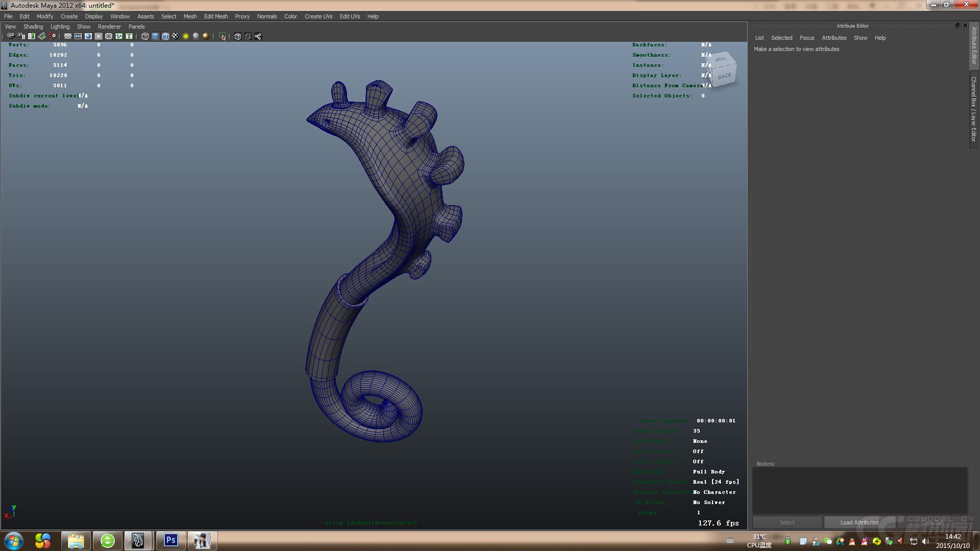Open Camera Attributes icon in panel toolbar
980x551 pixels.
pyautogui.click(x=21, y=36)
